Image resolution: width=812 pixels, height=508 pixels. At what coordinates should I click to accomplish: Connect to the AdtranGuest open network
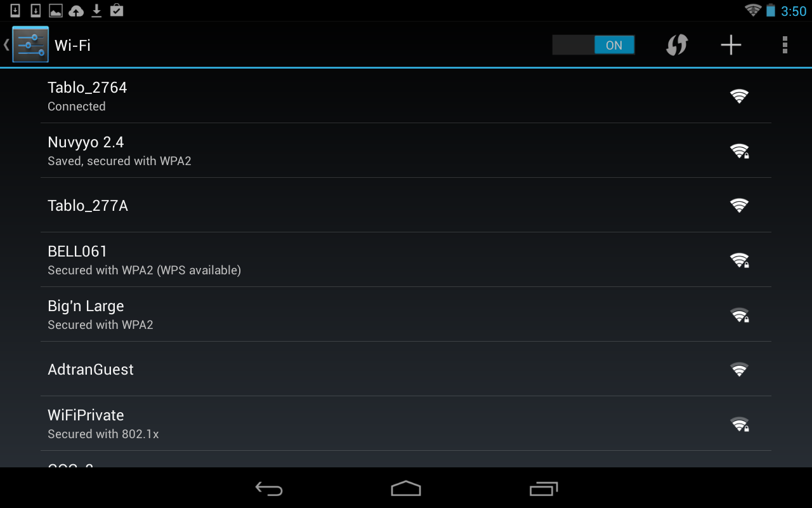(x=406, y=369)
